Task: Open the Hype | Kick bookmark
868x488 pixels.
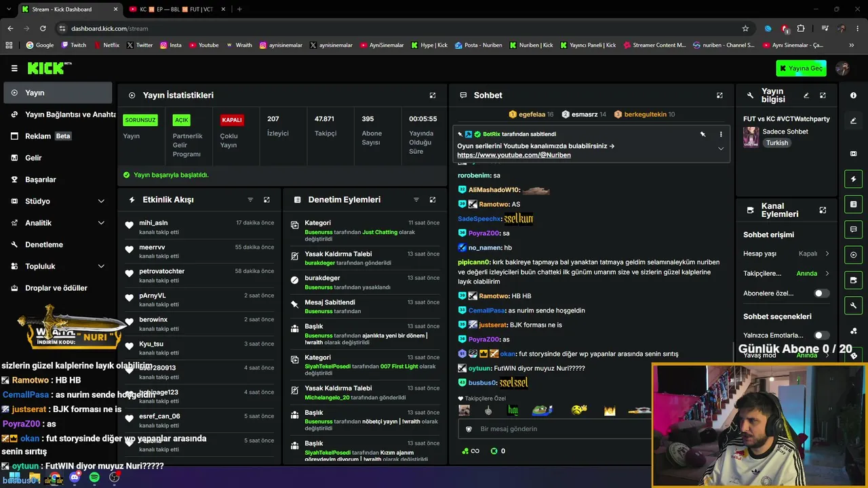Action: pos(429,45)
